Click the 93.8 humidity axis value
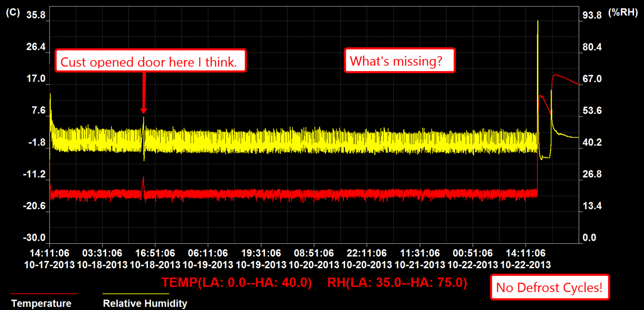644x310 pixels. point(592,15)
